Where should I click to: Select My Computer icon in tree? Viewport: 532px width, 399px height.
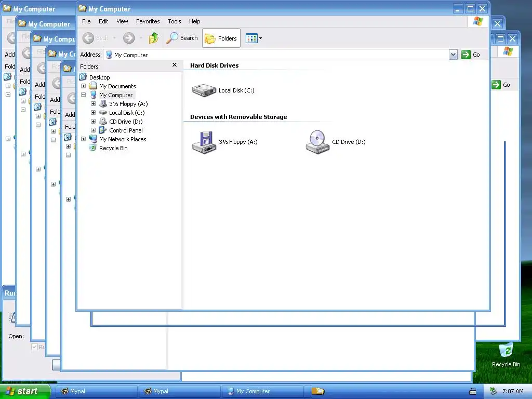[x=94, y=95]
